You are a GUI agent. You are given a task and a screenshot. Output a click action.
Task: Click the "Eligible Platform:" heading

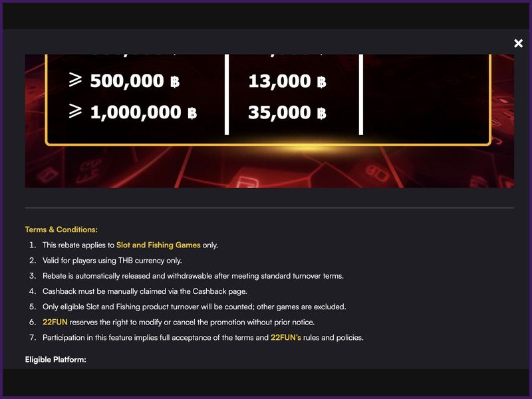tap(56, 360)
